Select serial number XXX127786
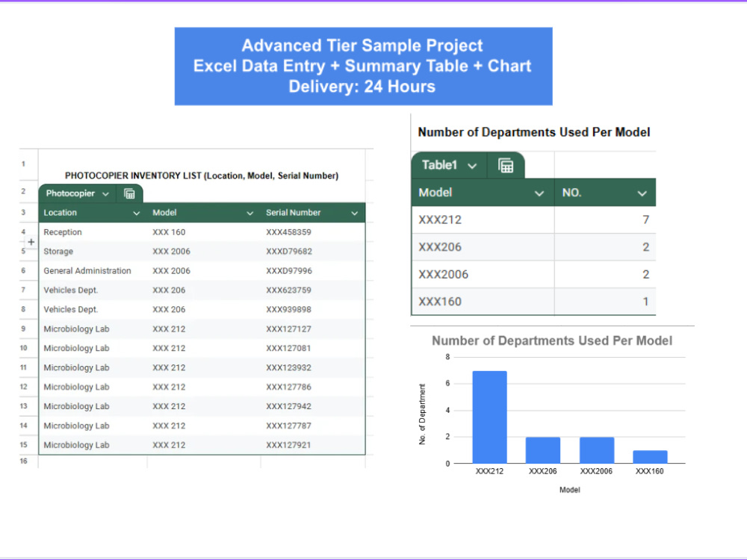 313,387
